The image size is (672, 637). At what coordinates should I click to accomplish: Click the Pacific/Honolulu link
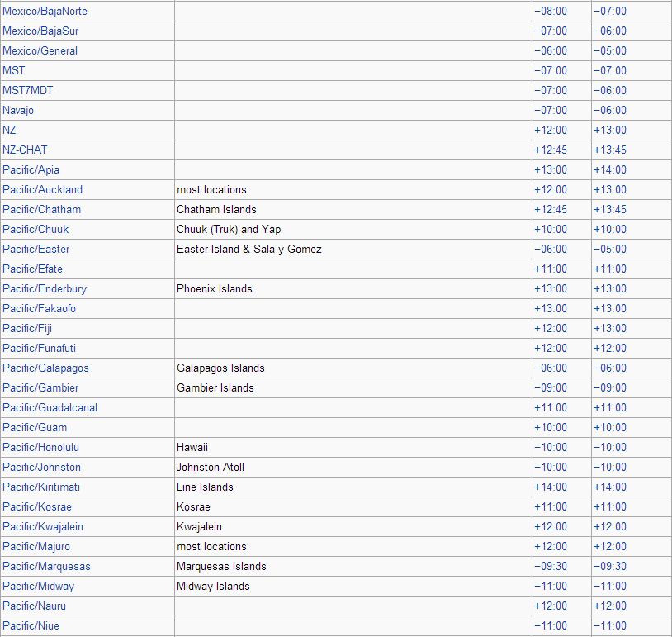click(x=40, y=448)
